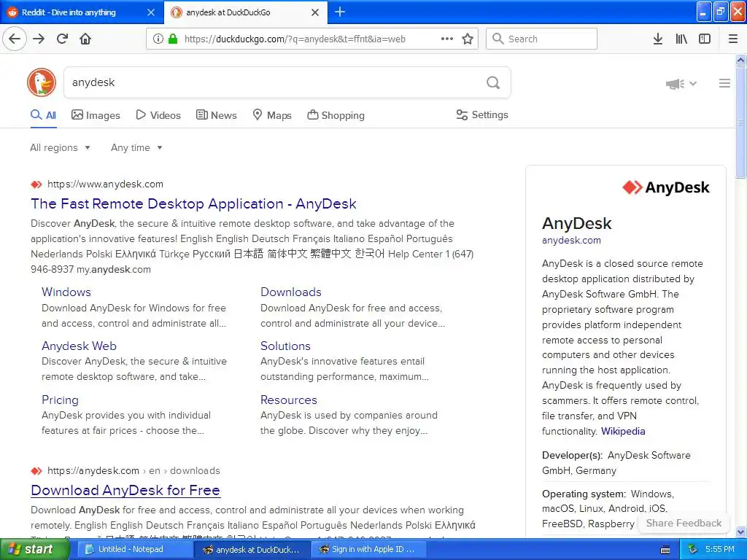Open the browser home page
Image resolution: width=747 pixels, height=560 pixels.
(85, 39)
